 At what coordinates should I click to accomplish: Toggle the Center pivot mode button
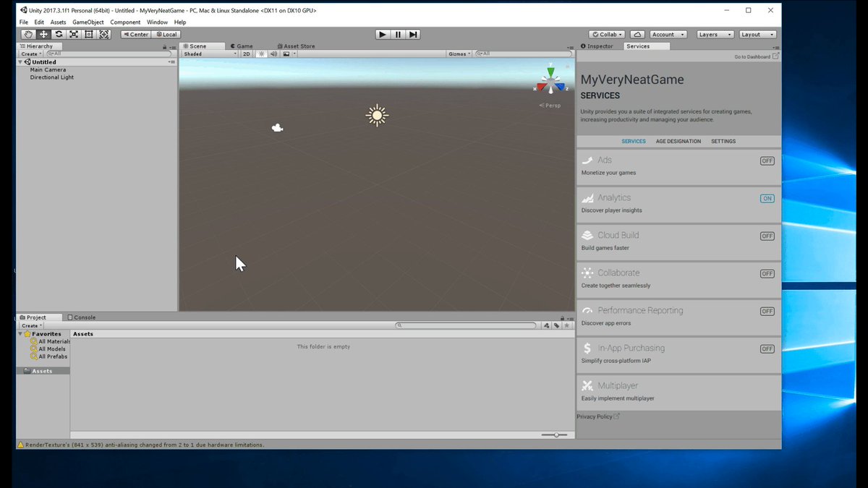click(136, 34)
